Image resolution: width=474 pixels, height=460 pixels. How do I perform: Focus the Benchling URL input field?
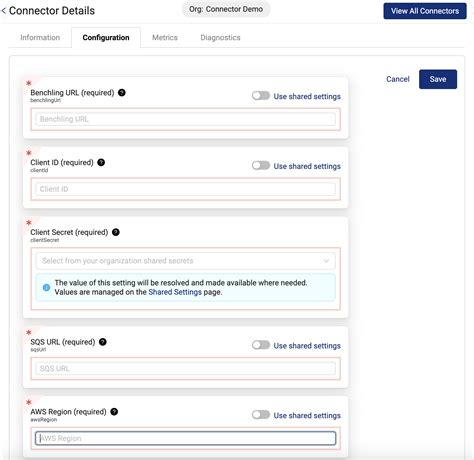click(x=185, y=119)
